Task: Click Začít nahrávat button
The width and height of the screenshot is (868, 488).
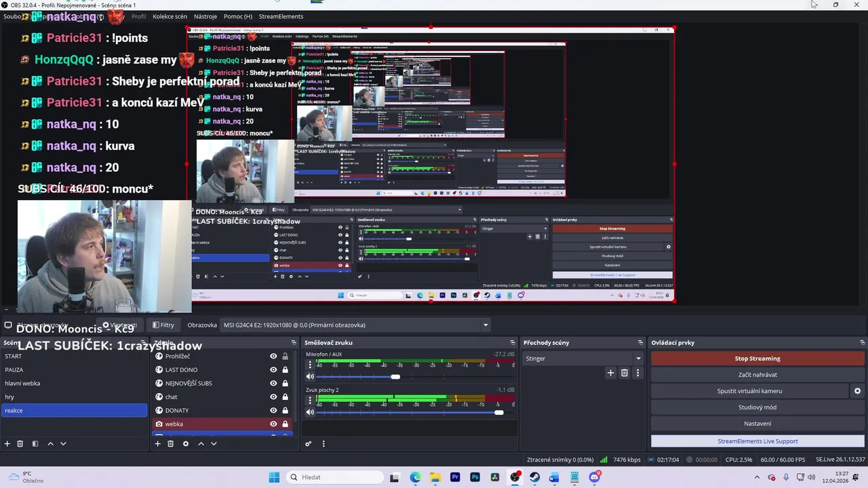Action: (x=757, y=375)
